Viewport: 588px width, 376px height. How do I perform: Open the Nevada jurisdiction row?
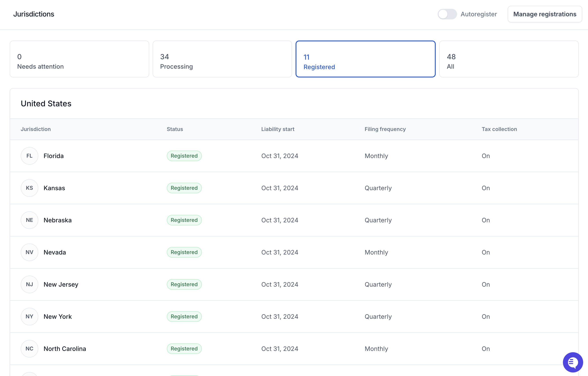click(x=294, y=252)
